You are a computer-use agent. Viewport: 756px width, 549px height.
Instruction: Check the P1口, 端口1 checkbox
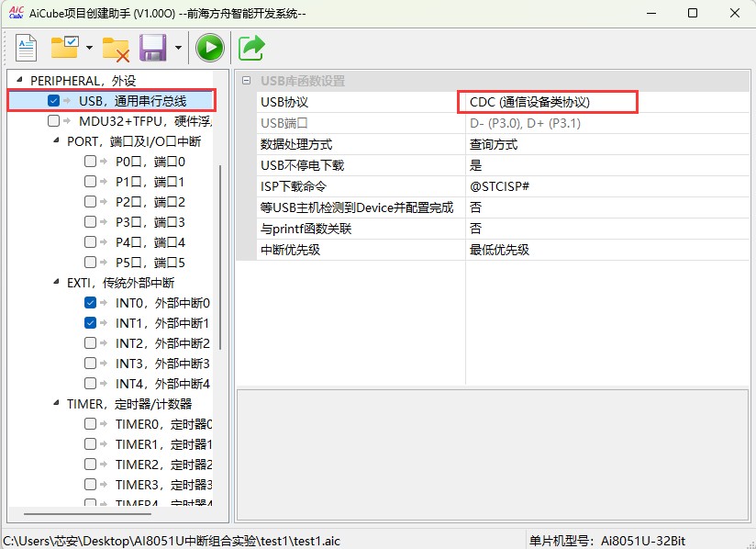coord(90,182)
